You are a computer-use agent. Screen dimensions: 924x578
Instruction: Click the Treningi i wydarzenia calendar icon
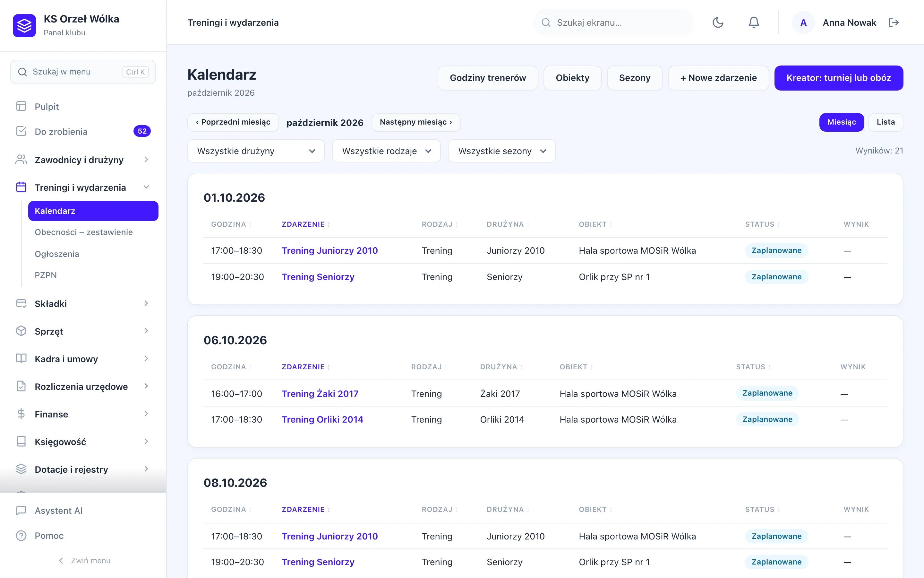21,187
